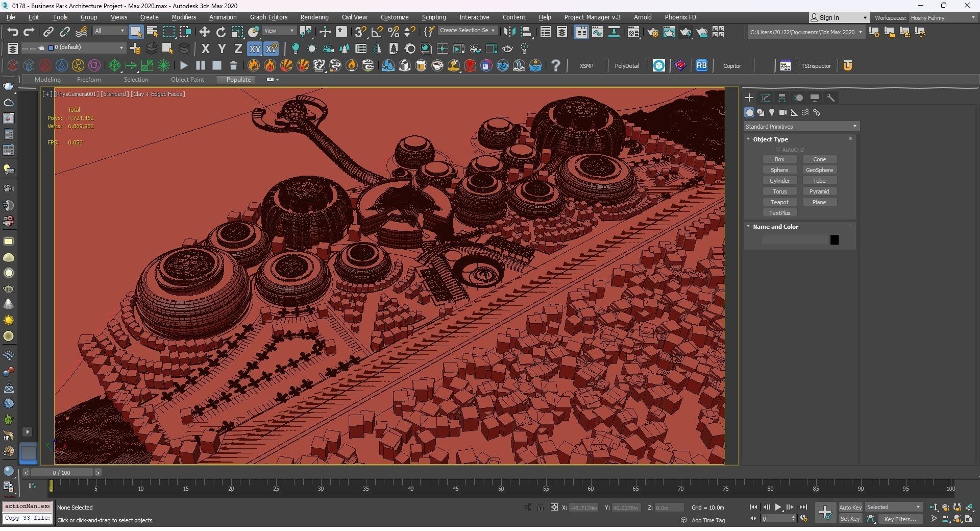The height and width of the screenshot is (531, 980).
Task: Open the Workspaces dropdown
Action: tap(942, 18)
